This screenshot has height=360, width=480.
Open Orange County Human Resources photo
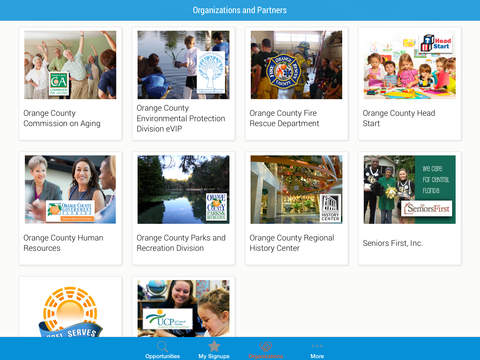click(70, 189)
